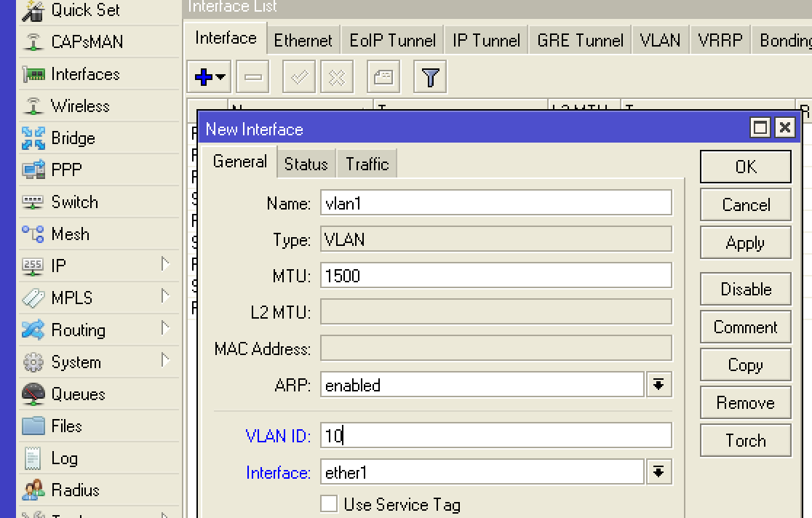Open the Interfaces sidebar entry icon
The image size is (812, 518).
33,75
